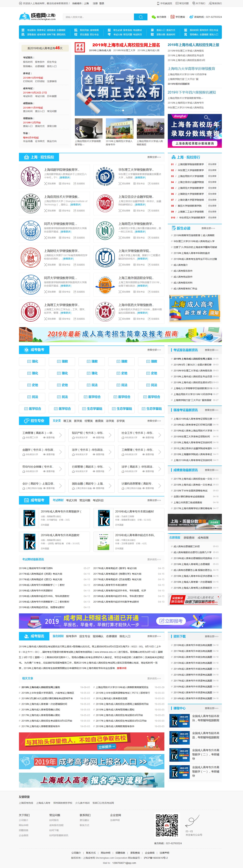Select the 文史类 major tab

(x=57, y=420)
